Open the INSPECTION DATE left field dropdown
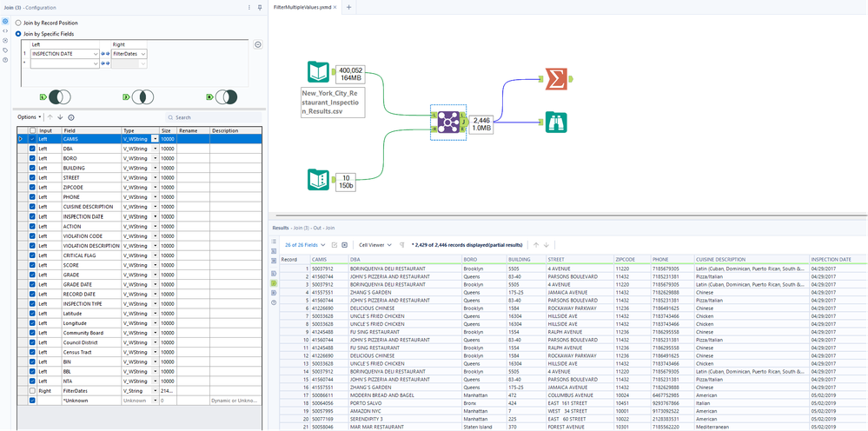868x431 pixels. click(x=95, y=54)
